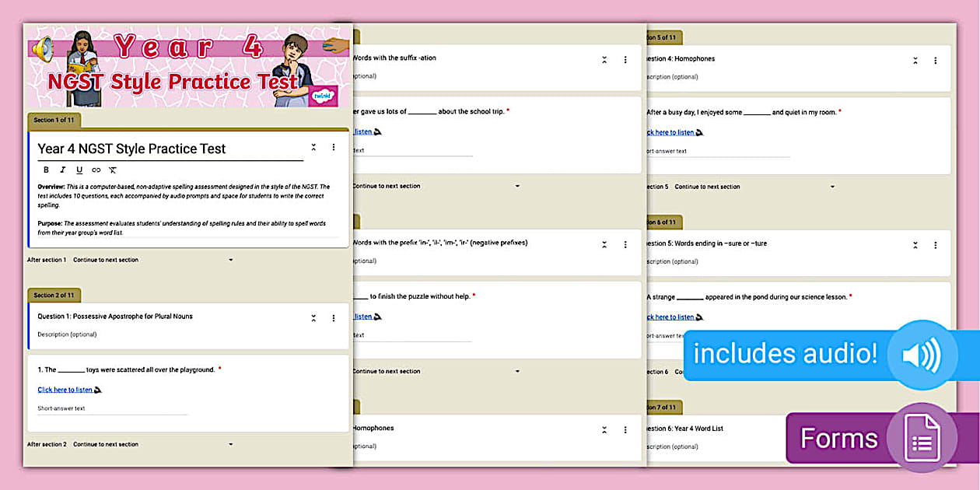Viewport: 980px width, 490px height.
Task: Toggle bold formatting in the form description
Action: (46, 170)
